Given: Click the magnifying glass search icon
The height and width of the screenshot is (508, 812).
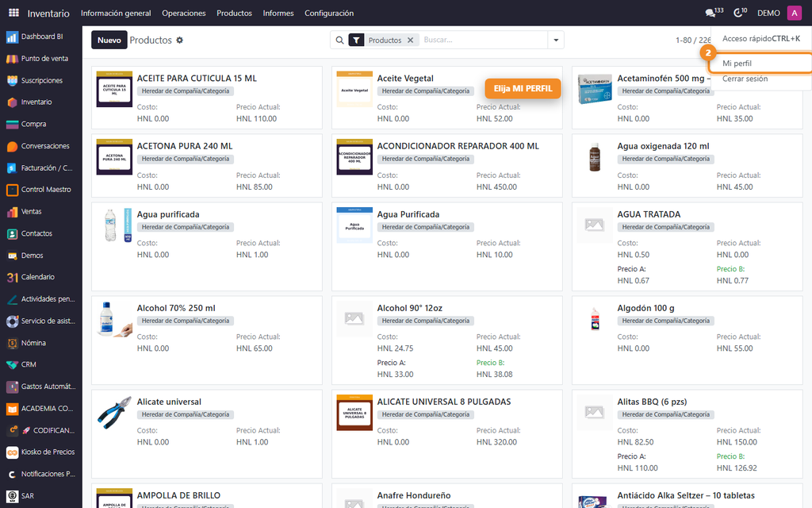Looking at the screenshot, I should coord(339,40).
